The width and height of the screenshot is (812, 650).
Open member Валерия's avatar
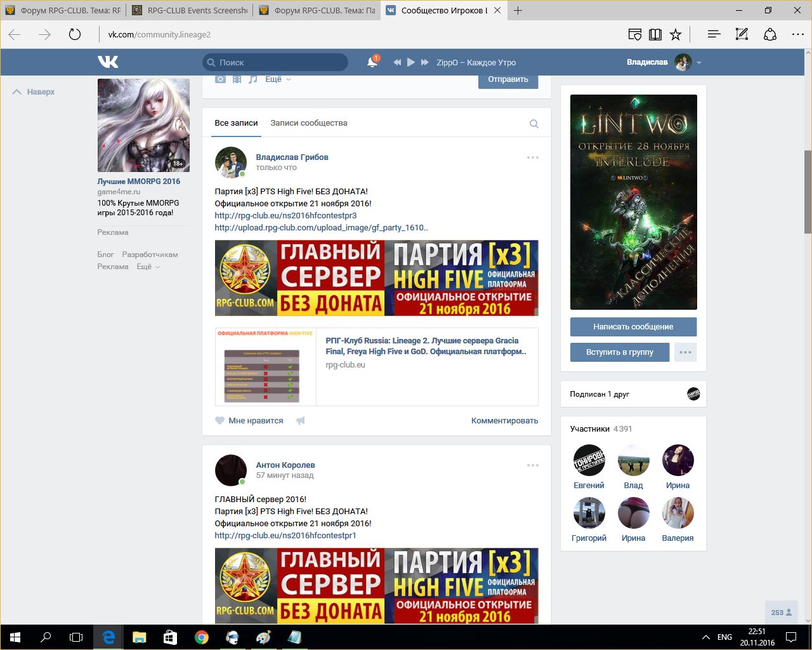pos(678,513)
